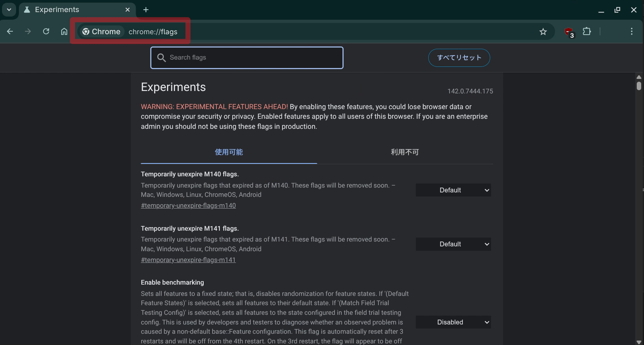This screenshot has height=345, width=644.
Task: Switch to the 使用可能 tab
Action: [x=229, y=152]
